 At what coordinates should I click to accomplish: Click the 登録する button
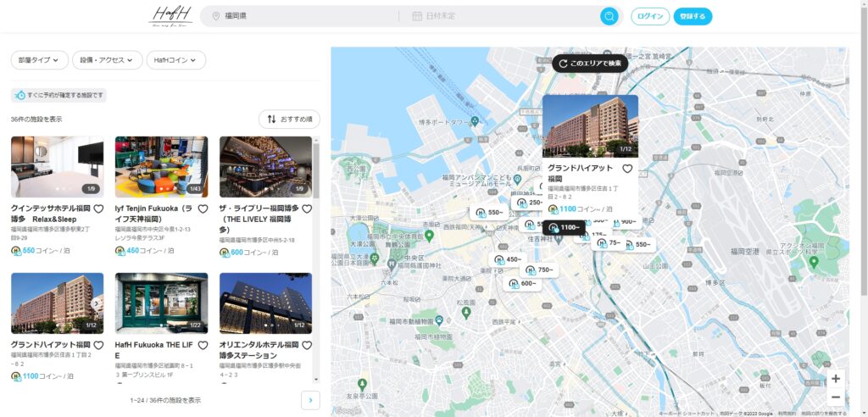tap(693, 16)
